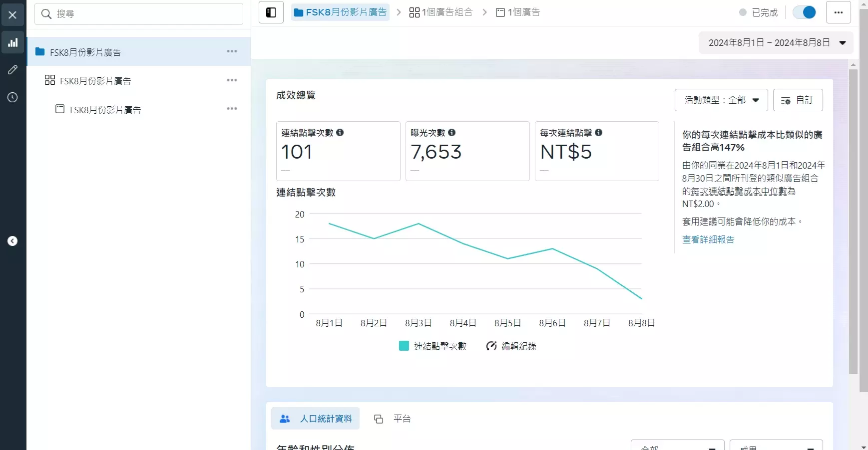Toggle the 編輯紀錄 overlay on the chart
The height and width of the screenshot is (450, 868).
(510, 346)
